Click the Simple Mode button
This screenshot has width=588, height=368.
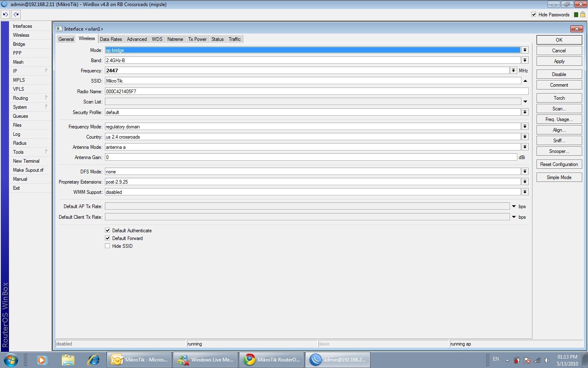(x=559, y=177)
